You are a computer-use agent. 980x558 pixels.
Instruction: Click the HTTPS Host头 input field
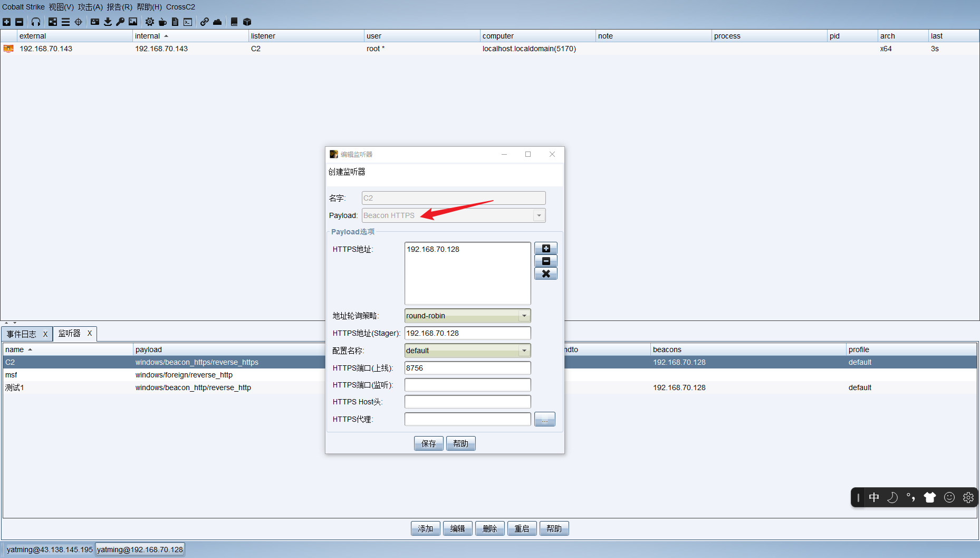tap(467, 402)
